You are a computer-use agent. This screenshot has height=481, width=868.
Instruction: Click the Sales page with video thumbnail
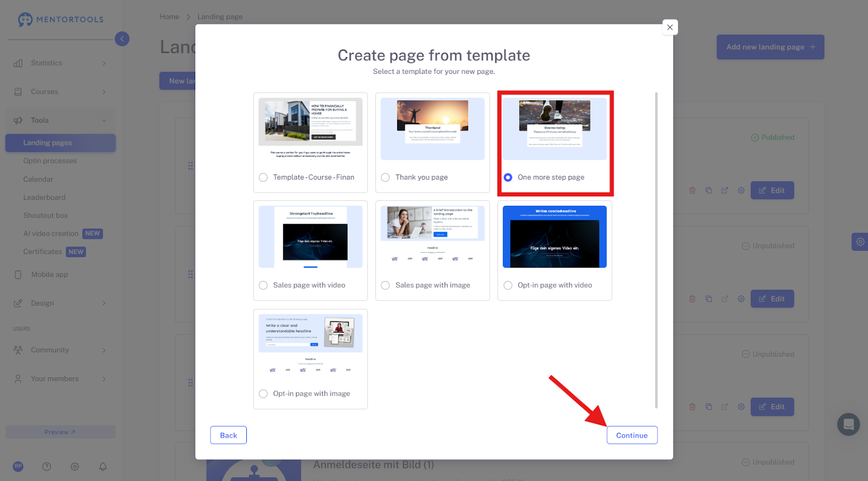point(310,237)
